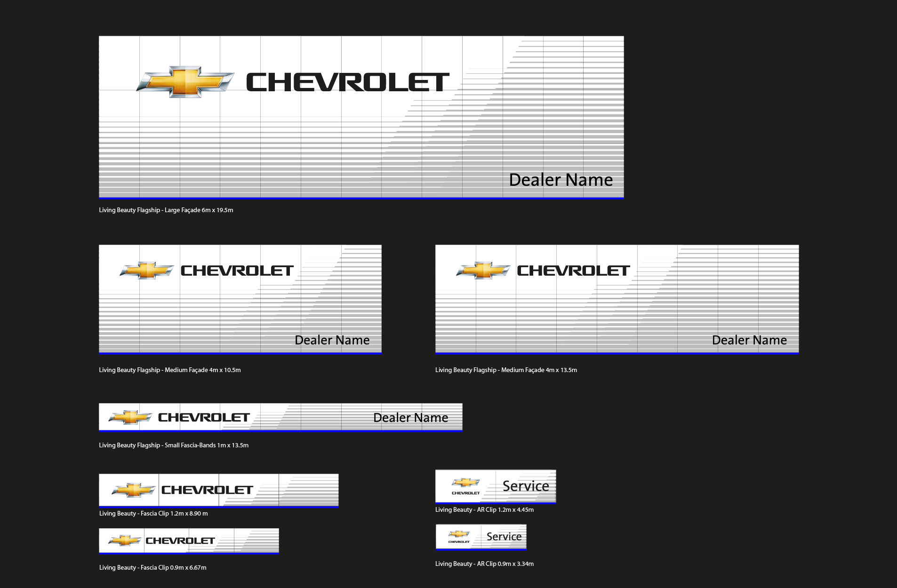Viewport: 897px width, 588px height.
Task: Click the bowtie logo on the 1.2m x 8.90m Fascia Clip
Action: (x=133, y=490)
